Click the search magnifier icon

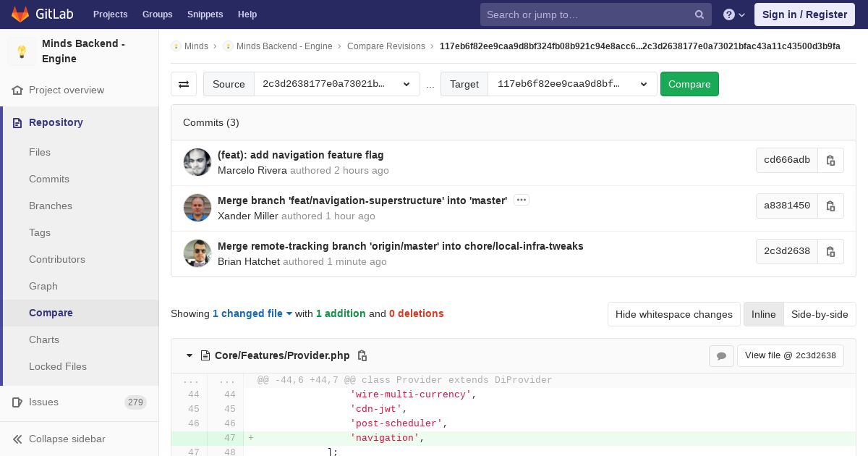pyautogui.click(x=699, y=14)
